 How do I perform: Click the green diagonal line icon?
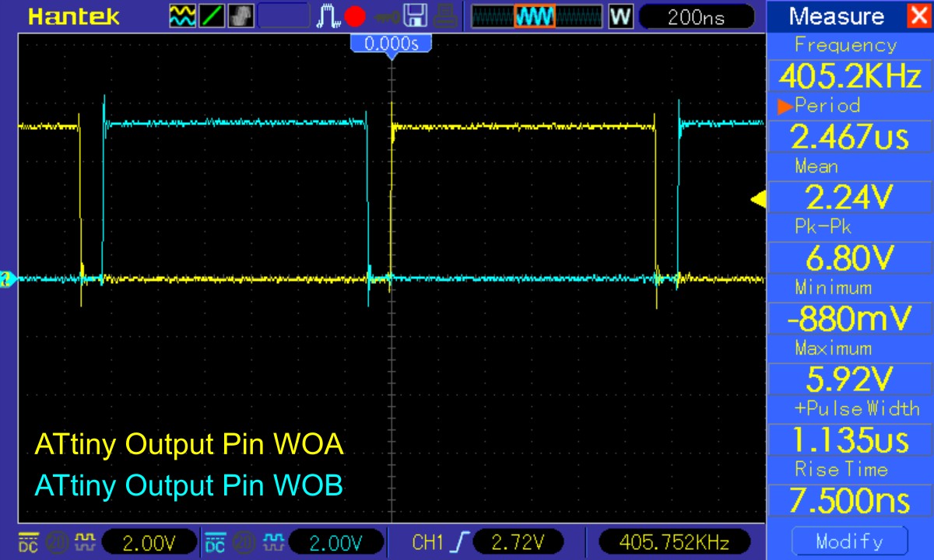(211, 15)
